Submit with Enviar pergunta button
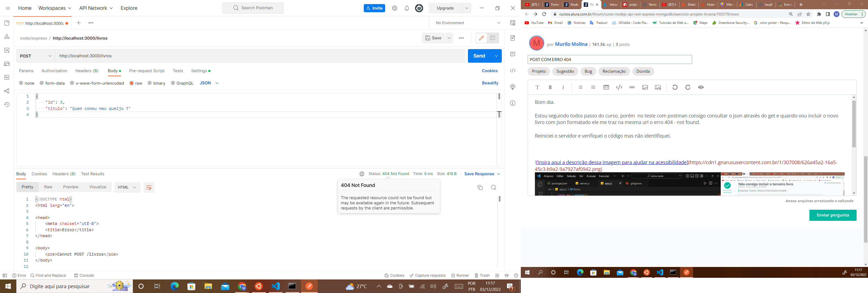 [833, 215]
